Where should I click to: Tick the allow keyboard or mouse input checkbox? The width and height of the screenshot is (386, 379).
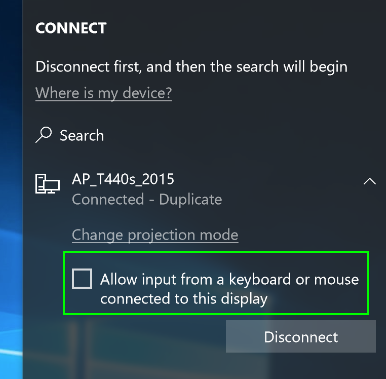[82, 279]
